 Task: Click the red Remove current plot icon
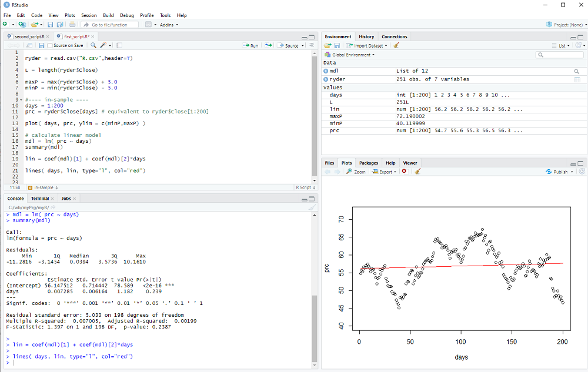(x=405, y=171)
